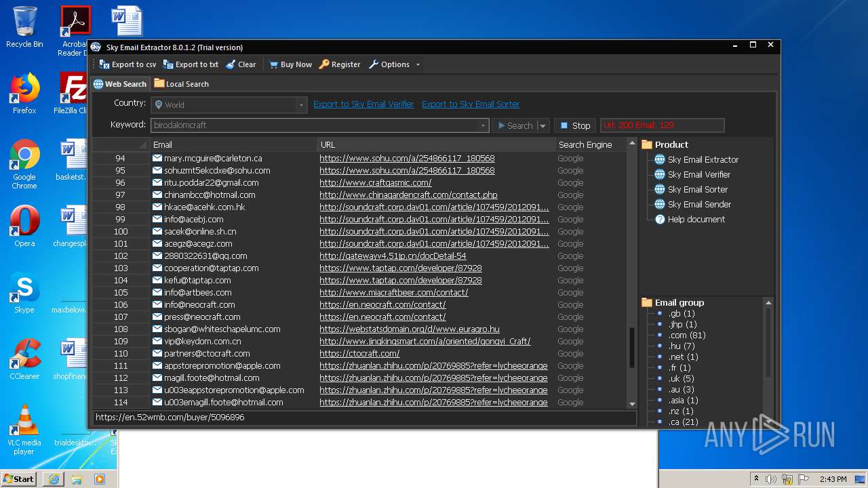Expand the toolbar overflow arrow after Options
This screenshot has width=868, height=488.
[418, 65]
